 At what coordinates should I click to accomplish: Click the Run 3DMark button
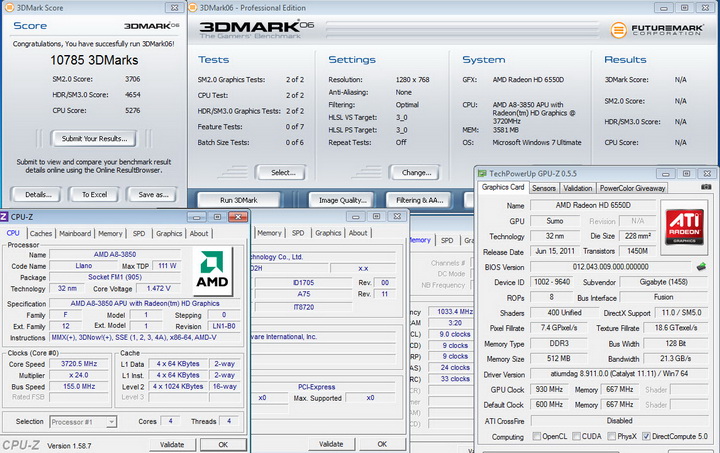(x=240, y=200)
